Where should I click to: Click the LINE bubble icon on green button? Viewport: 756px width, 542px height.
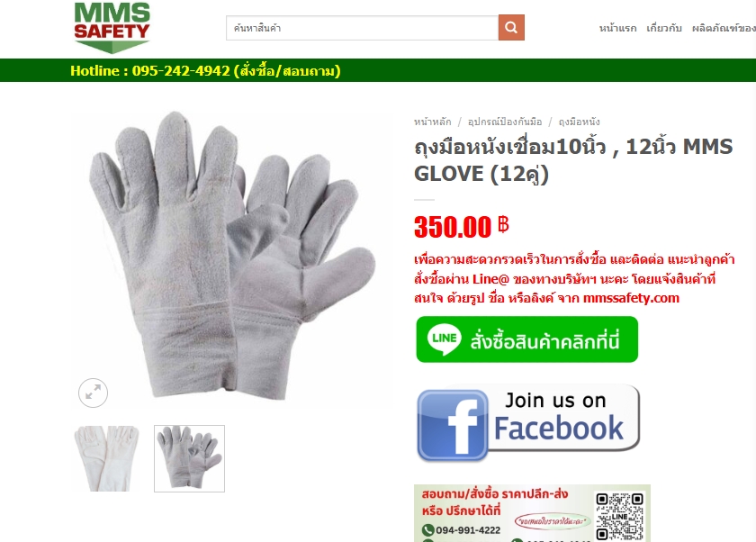[x=444, y=339]
